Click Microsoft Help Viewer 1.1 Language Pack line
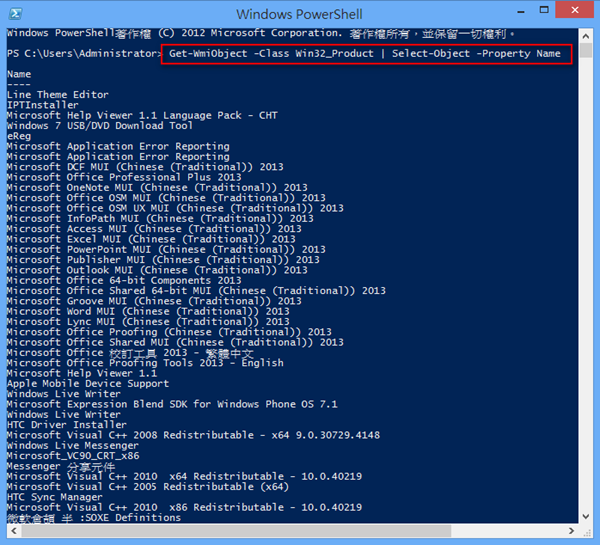This screenshot has width=600, height=545. tap(142, 115)
